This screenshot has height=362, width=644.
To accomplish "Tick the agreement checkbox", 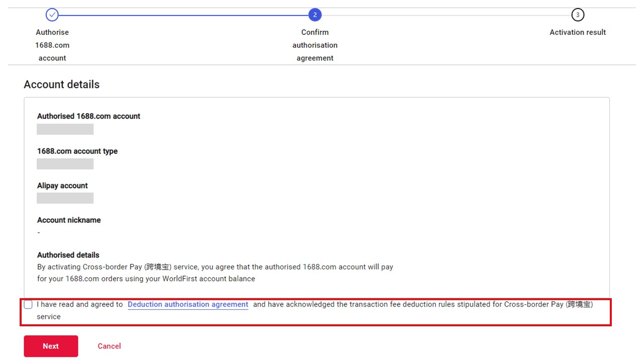I will 28,305.
